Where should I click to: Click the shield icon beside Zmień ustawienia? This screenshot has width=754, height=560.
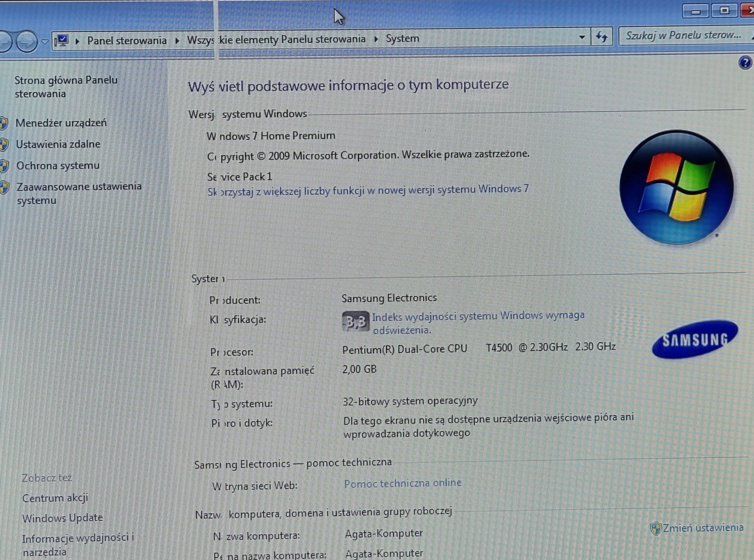(x=655, y=528)
